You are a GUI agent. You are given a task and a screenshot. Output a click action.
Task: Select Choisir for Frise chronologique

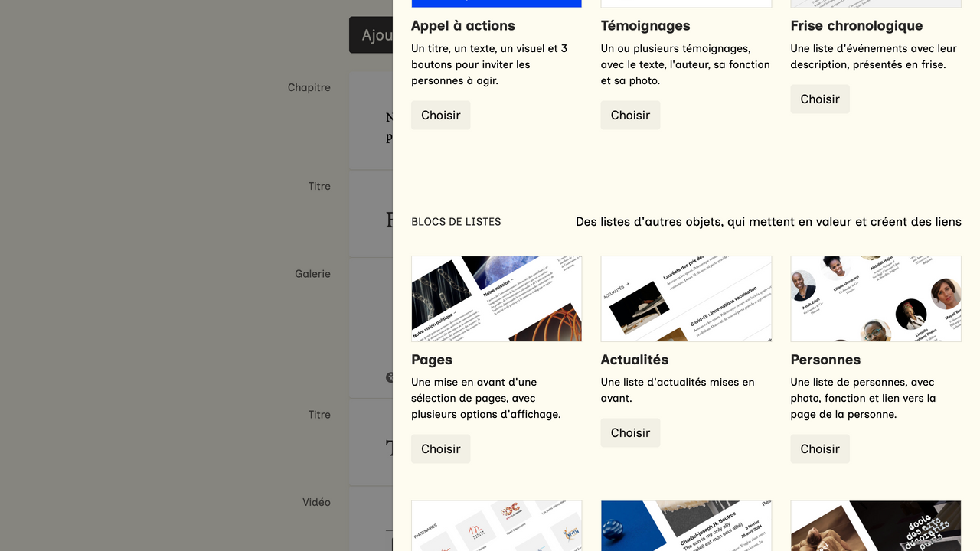tap(819, 99)
